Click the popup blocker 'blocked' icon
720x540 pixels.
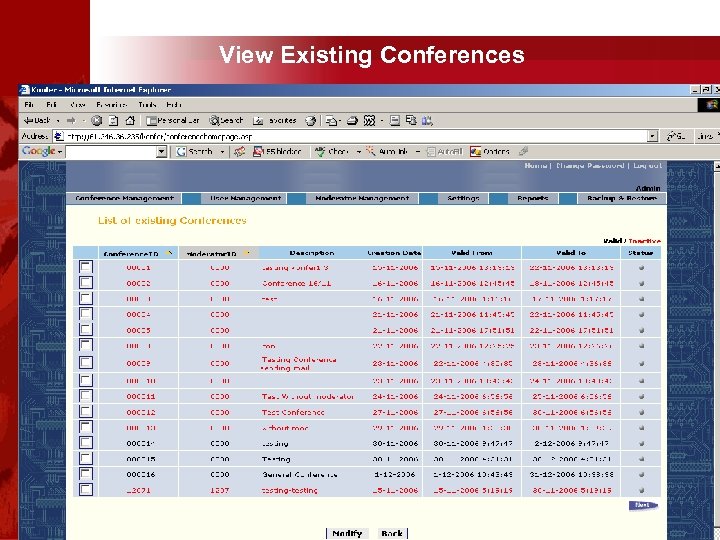[x=278, y=152]
